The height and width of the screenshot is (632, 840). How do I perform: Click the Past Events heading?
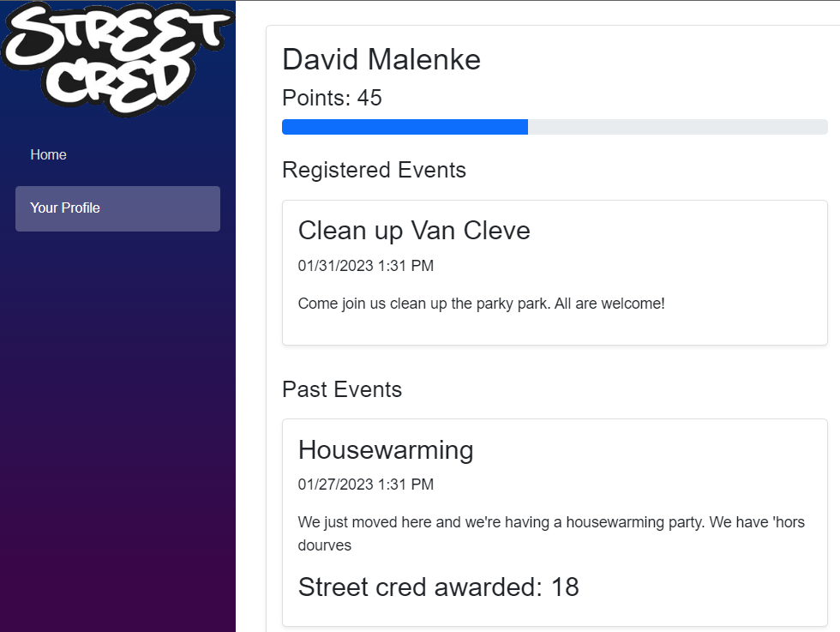(342, 389)
